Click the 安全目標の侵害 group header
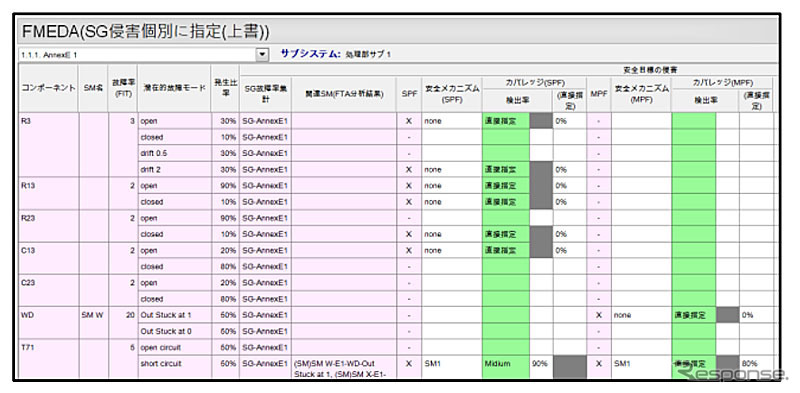Screen dimensions: 800x393 click(650, 70)
